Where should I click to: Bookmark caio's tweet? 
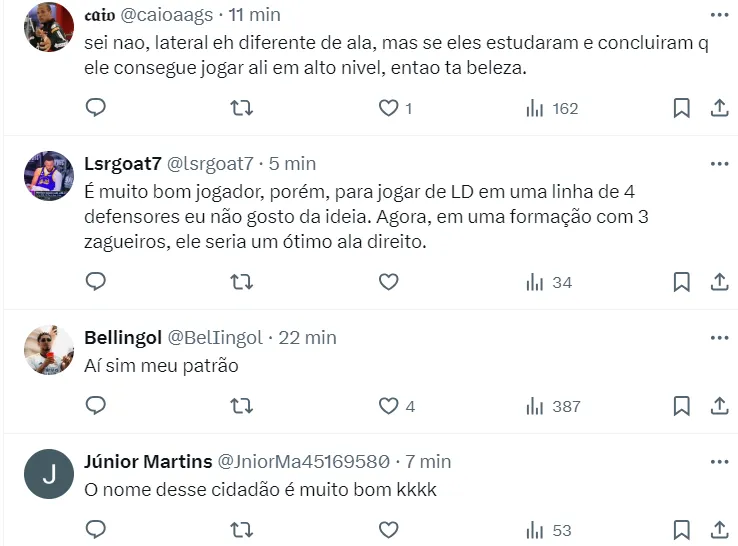[681, 108]
